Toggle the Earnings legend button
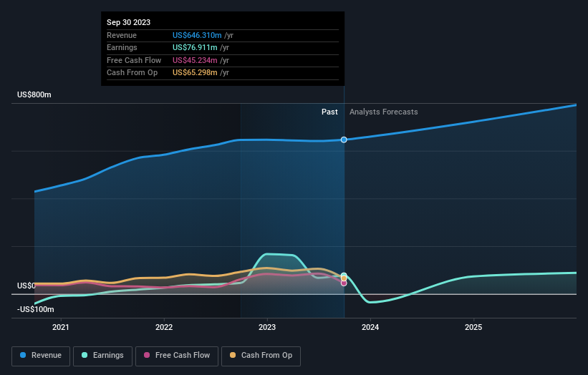 (102, 356)
